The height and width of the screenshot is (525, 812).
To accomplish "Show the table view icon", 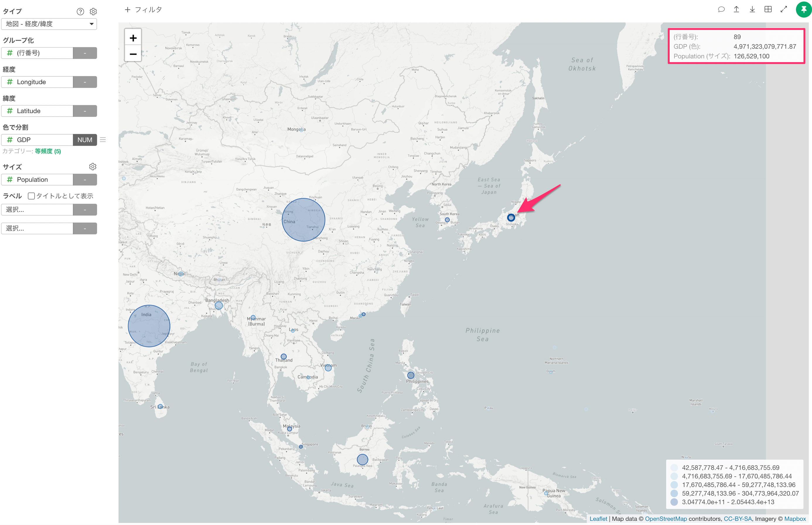I will [x=768, y=10].
